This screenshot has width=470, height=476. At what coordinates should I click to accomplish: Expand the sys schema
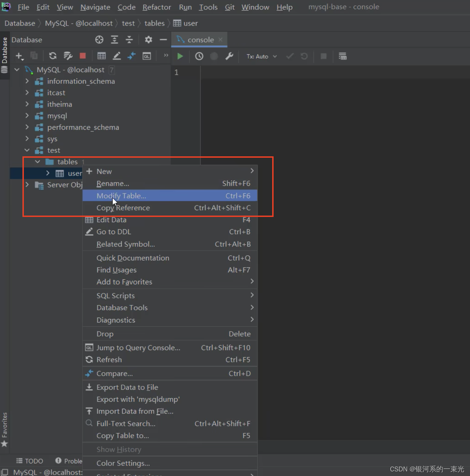coord(27,139)
